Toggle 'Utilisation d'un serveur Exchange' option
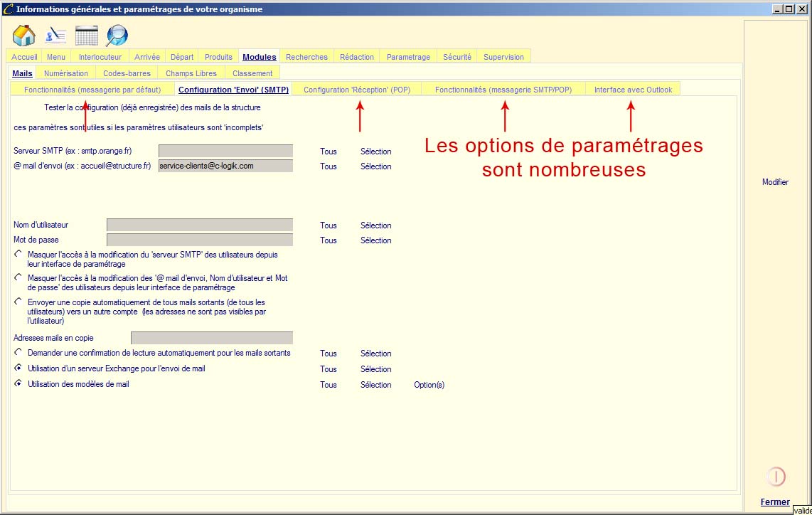812x515 pixels. click(18, 368)
